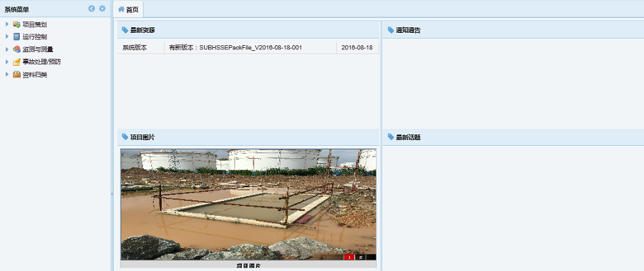Image resolution: width=644 pixels, height=271 pixels.
Task: Click the 最新资源 panel tag icon
Action: [x=125, y=30]
